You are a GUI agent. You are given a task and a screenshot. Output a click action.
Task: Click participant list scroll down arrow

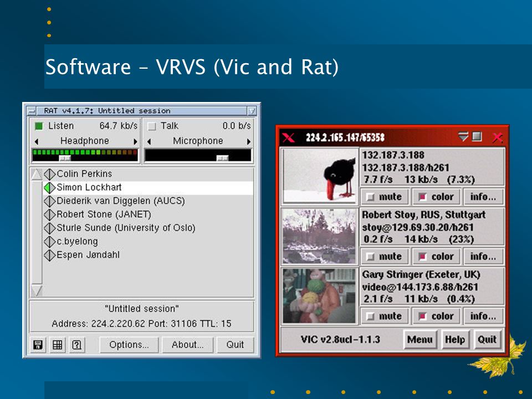37,290
